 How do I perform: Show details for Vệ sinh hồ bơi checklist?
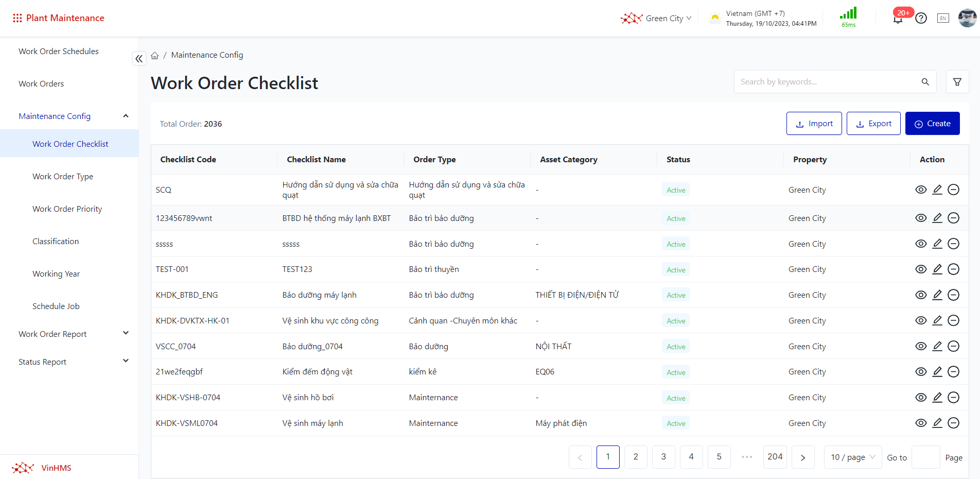(x=921, y=397)
